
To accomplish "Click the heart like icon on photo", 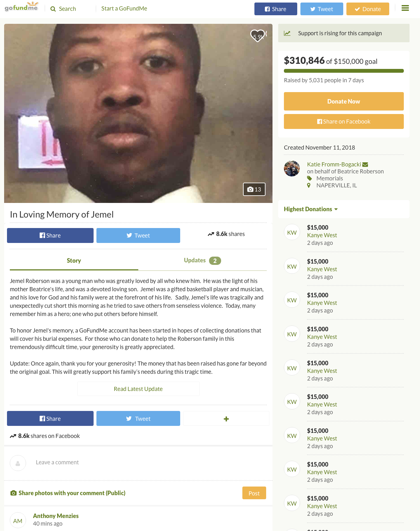I will click(258, 36).
